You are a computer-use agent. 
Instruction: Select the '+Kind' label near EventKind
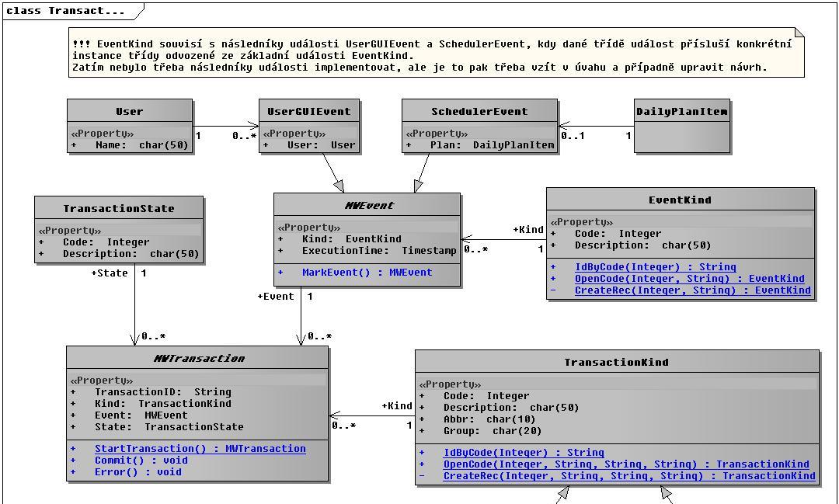[528, 230]
